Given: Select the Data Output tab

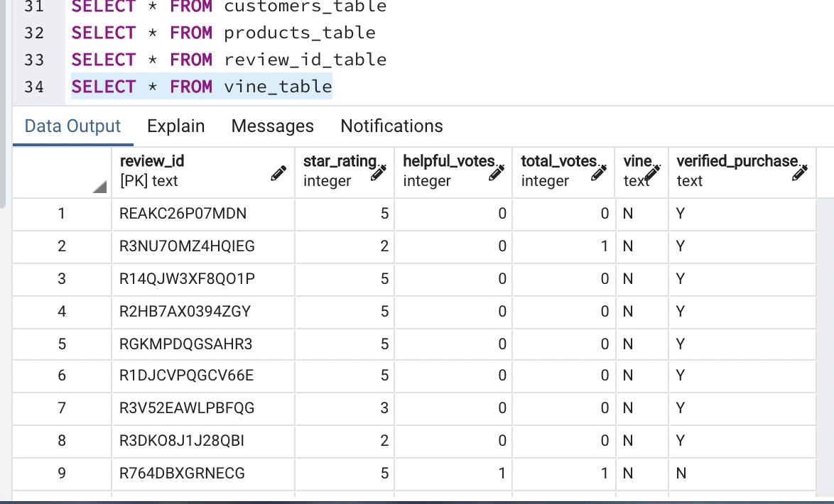Looking at the screenshot, I should point(72,126).
